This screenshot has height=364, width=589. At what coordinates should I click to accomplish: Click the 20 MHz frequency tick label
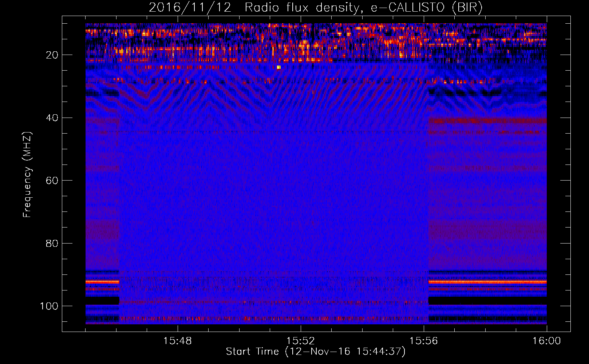(52, 55)
